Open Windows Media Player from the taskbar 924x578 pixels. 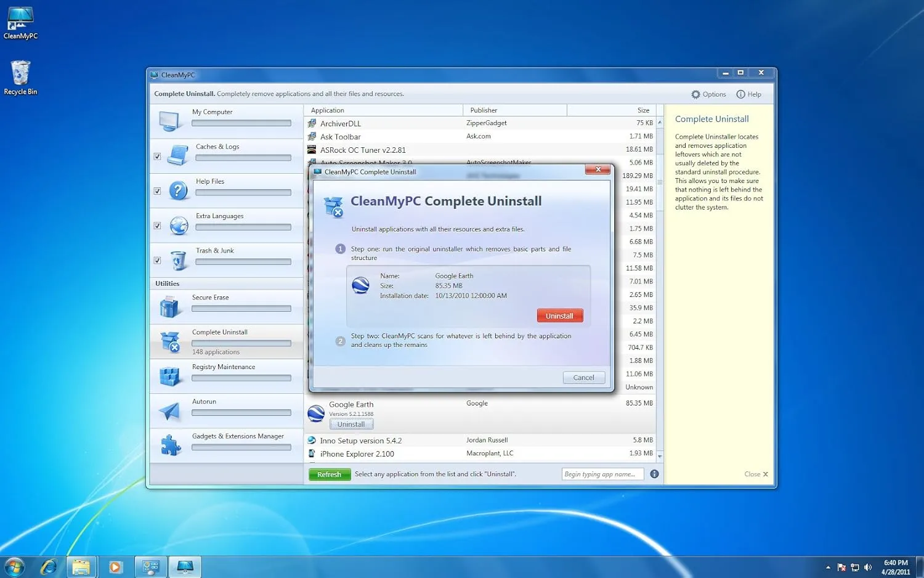coord(116,566)
